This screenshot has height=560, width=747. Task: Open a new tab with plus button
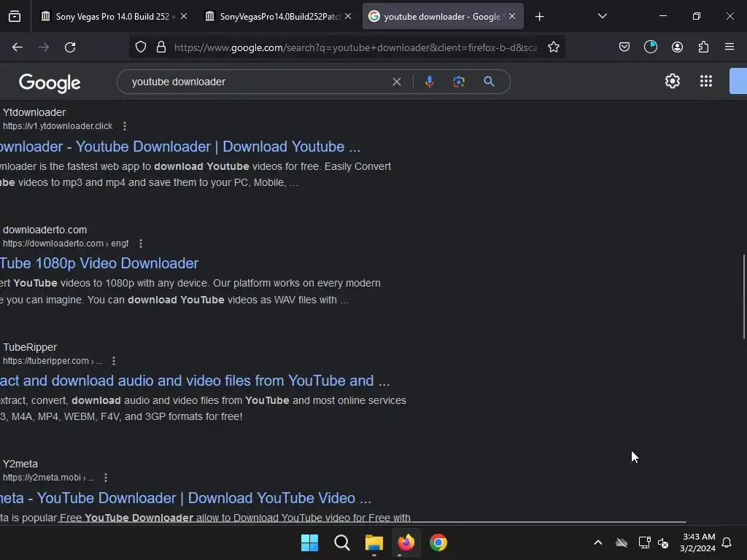click(539, 17)
